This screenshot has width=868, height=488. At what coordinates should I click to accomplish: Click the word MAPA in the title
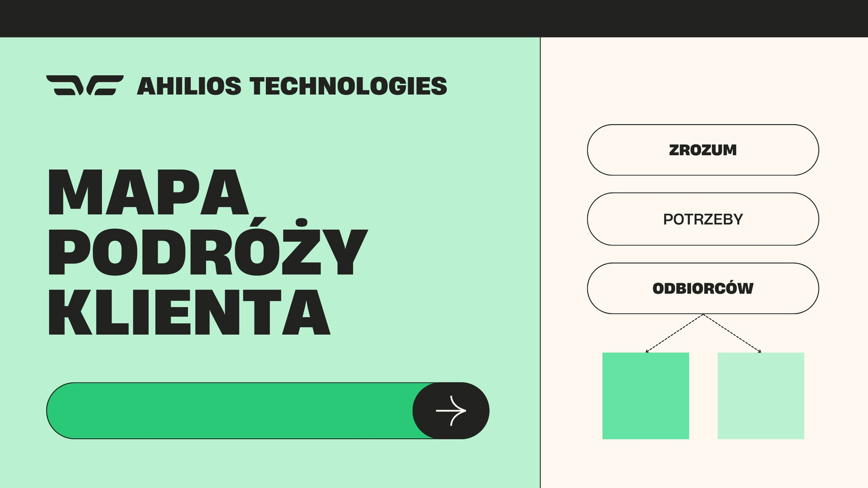point(148,192)
